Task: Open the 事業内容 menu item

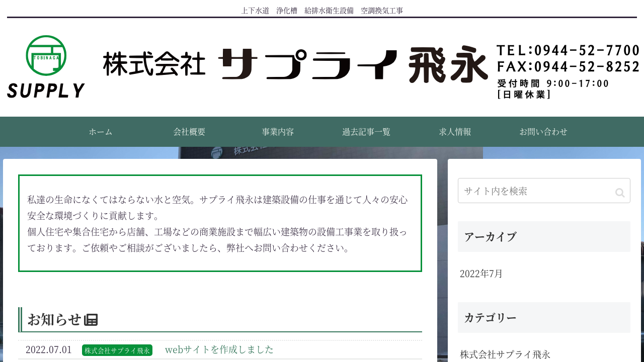Action: click(x=278, y=132)
